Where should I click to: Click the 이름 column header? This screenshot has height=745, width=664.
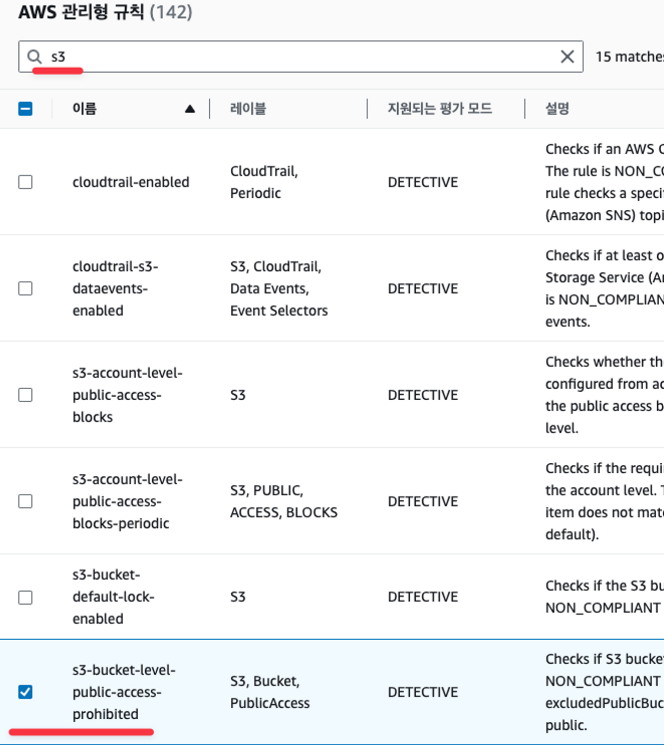pos(85,109)
